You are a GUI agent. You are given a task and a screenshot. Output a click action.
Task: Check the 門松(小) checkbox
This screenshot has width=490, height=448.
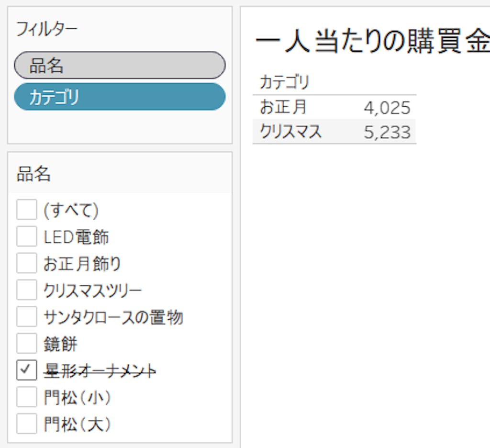pos(26,397)
